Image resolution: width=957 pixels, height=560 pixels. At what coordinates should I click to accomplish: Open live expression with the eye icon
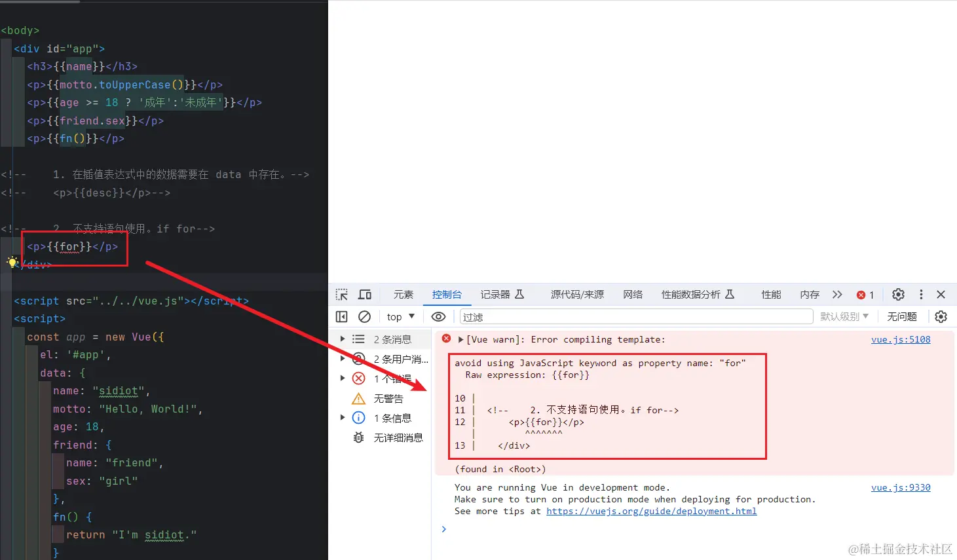point(438,317)
